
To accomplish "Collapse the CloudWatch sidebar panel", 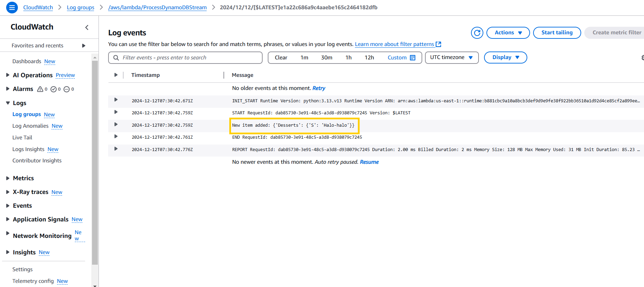I will pyautogui.click(x=87, y=27).
